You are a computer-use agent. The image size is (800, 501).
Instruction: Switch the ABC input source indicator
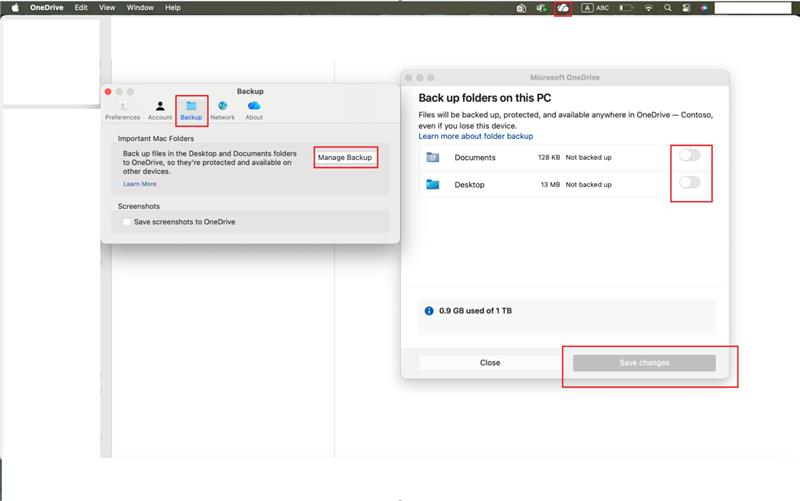point(595,8)
